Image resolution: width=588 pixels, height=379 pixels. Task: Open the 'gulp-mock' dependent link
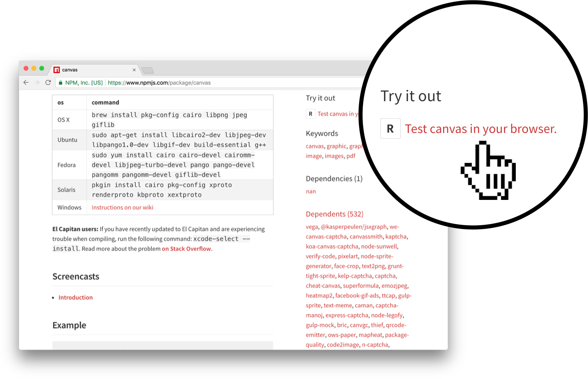(320, 325)
